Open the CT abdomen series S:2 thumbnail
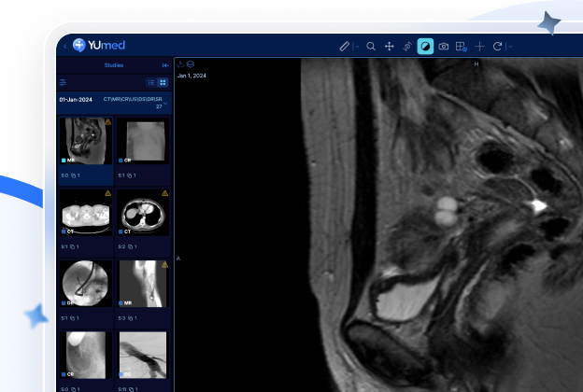 pyautogui.click(x=143, y=212)
